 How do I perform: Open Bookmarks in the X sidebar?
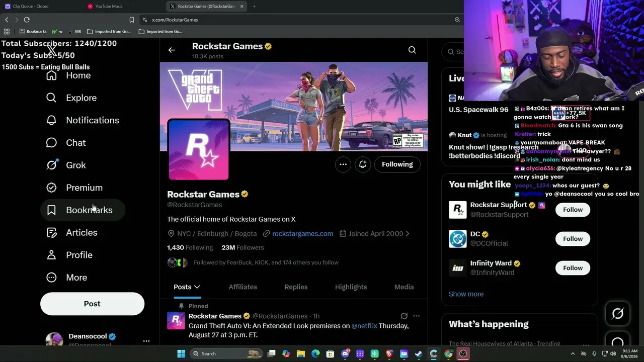tap(83, 210)
